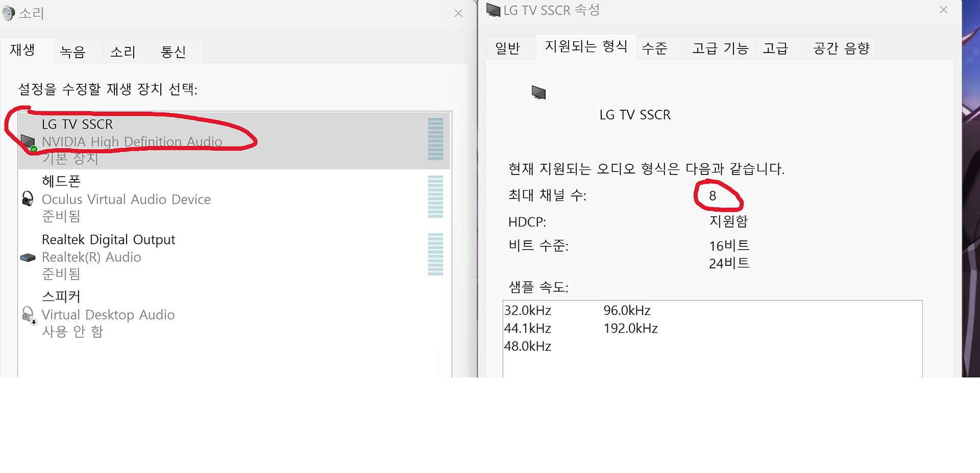Click the 사용 안 함 status text
The height and width of the screenshot is (473, 980).
pos(72,332)
